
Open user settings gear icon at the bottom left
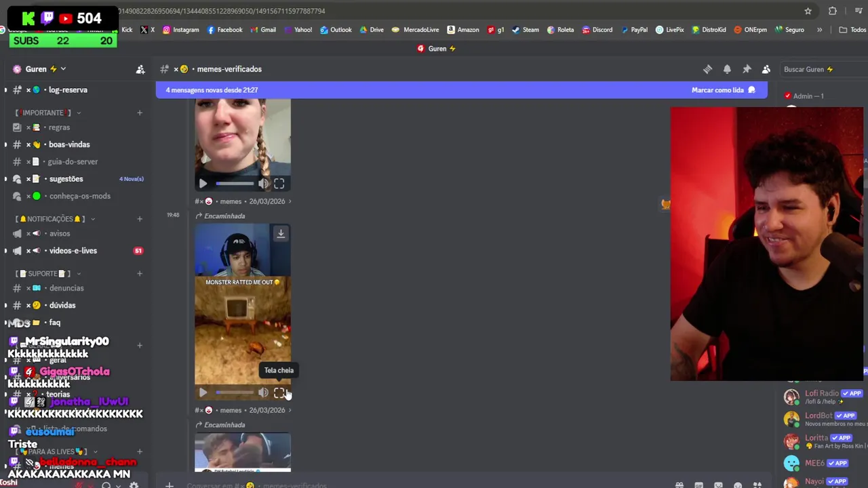point(134,485)
